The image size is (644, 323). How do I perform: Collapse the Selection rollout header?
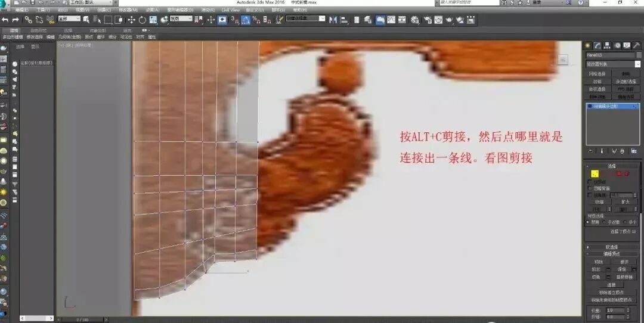click(612, 166)
